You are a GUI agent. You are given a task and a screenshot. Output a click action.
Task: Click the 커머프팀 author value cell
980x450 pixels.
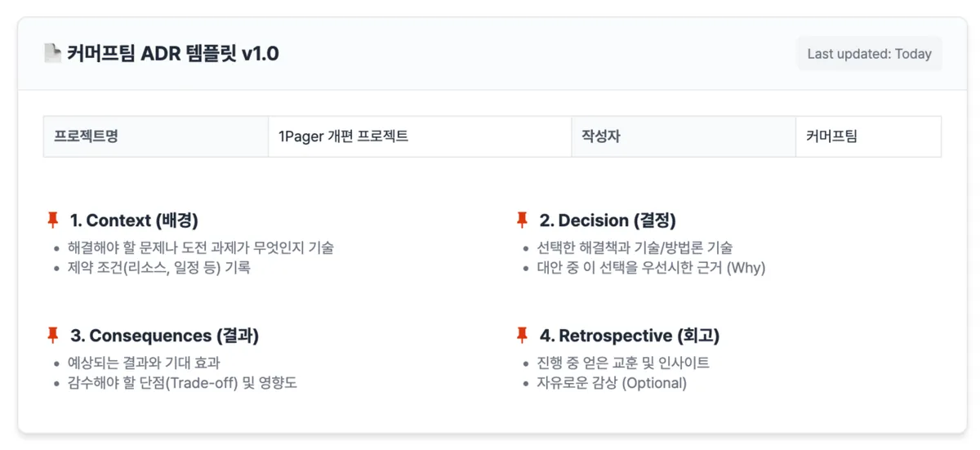coord(868,136)
